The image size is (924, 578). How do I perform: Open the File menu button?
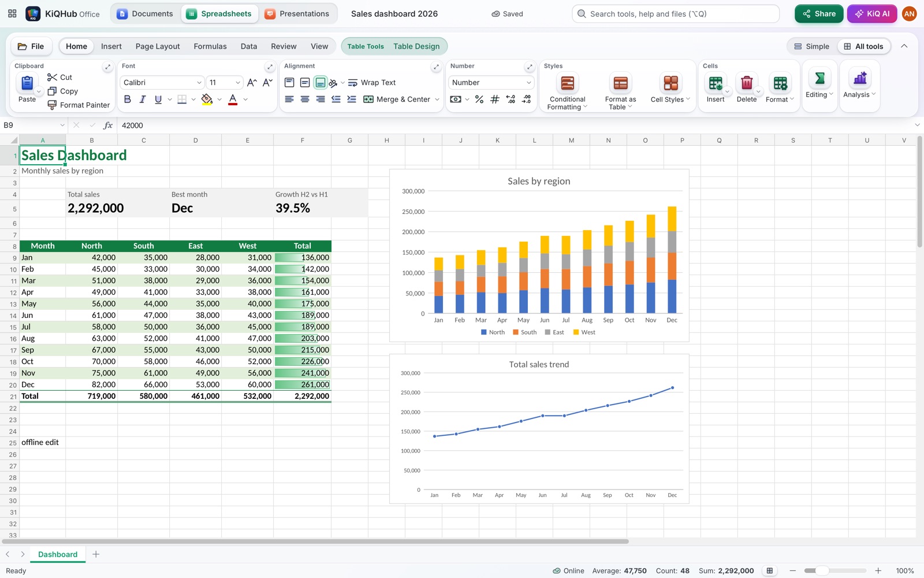(31, 46)
